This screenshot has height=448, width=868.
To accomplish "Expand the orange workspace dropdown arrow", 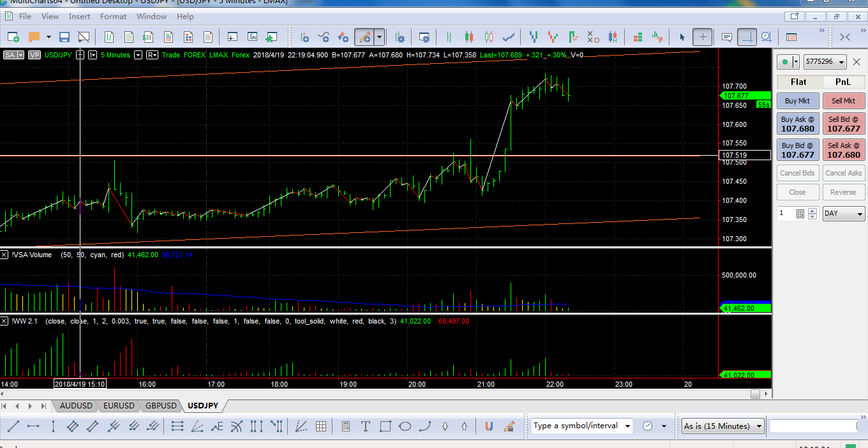I will coord(47,37).
